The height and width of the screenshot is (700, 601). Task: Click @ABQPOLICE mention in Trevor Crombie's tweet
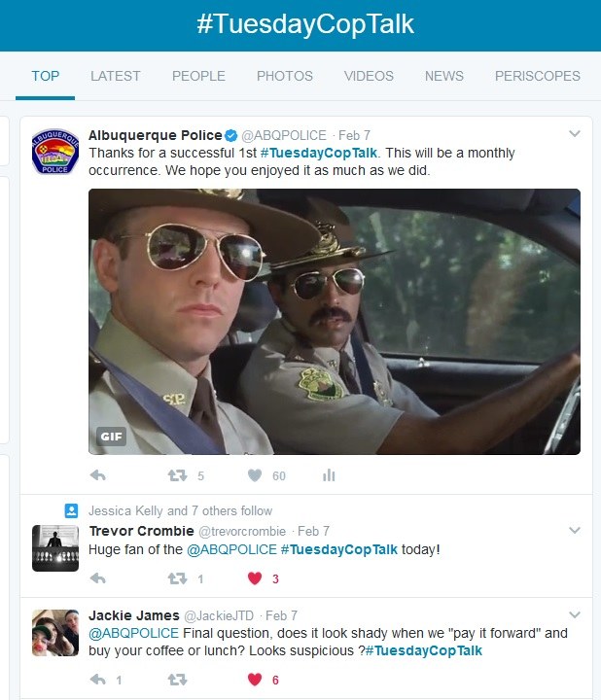click(x=231, y=549)
